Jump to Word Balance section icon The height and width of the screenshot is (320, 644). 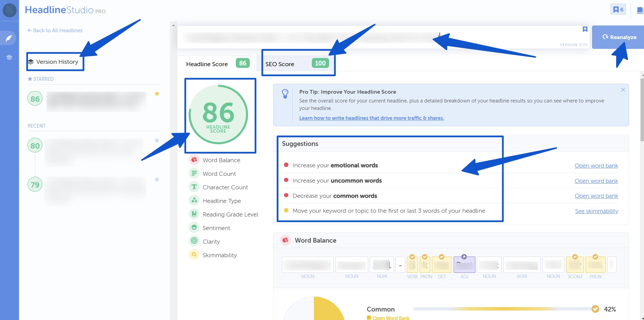click(194, 160)
